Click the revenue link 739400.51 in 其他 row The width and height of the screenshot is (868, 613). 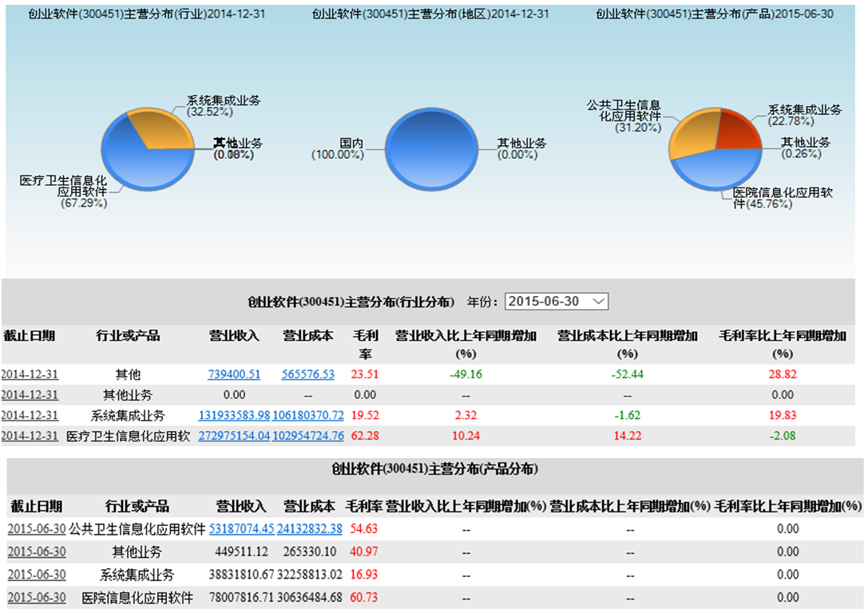coord(234,374)
